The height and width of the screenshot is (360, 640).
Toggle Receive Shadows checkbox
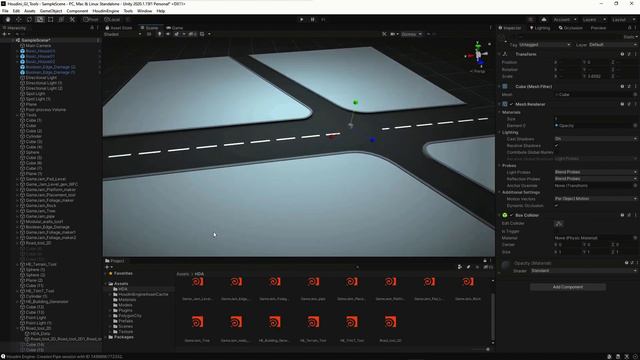(x=556, y=146)
